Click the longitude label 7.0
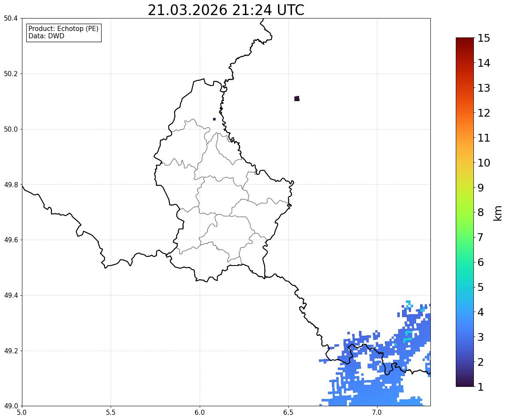The height and width of the screenshot is (420, 507). [377, 413]
